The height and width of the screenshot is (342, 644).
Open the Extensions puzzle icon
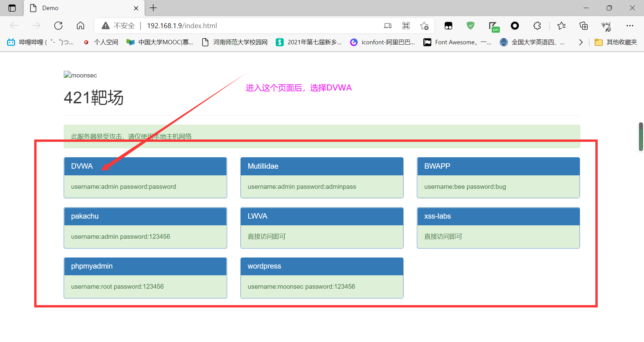tap(537, 25)
